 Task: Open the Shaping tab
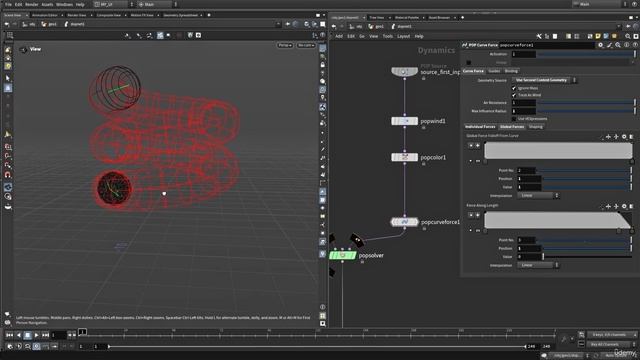tap(536, 127)
